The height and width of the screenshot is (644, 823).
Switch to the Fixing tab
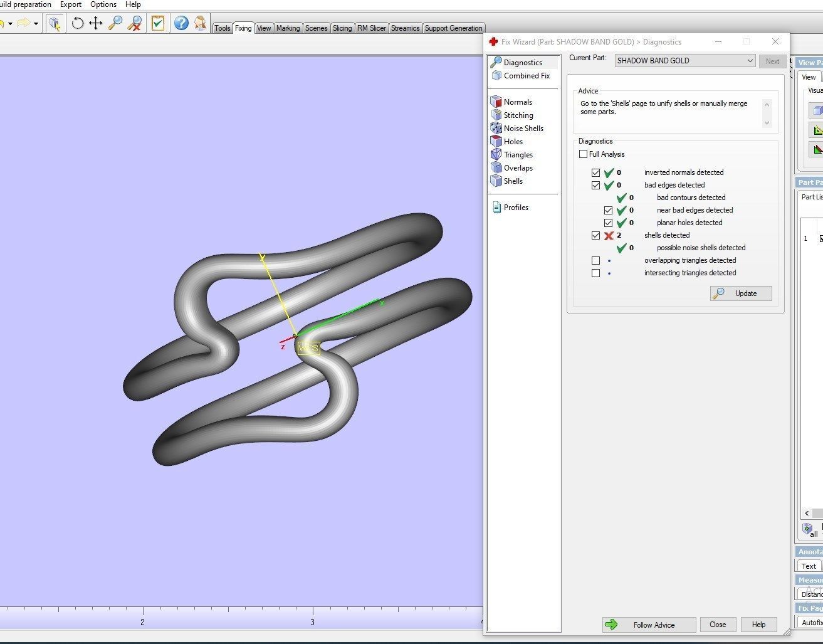(x=243, y=28)
